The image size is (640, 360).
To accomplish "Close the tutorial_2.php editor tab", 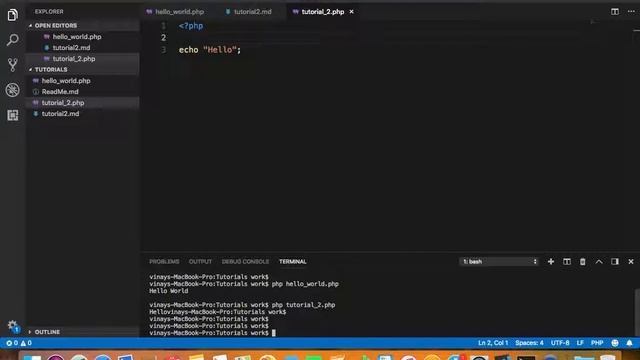I will point(351,12).
